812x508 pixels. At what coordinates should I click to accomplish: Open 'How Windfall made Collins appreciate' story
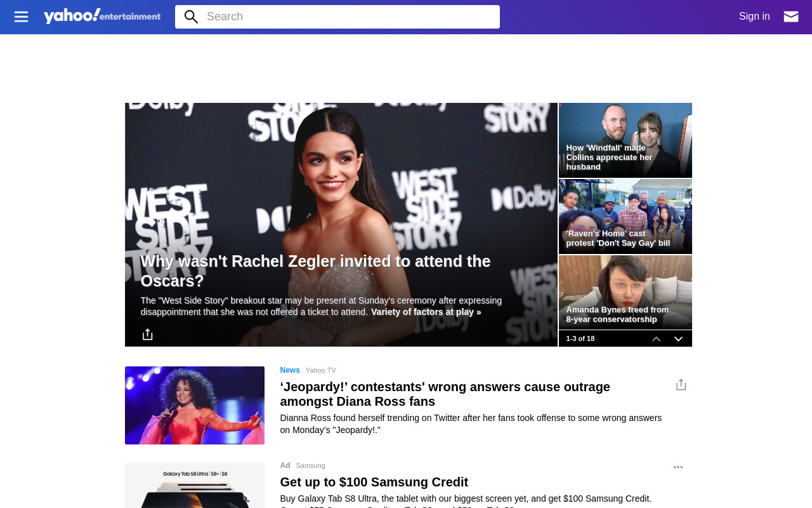[x=625, y=140]
